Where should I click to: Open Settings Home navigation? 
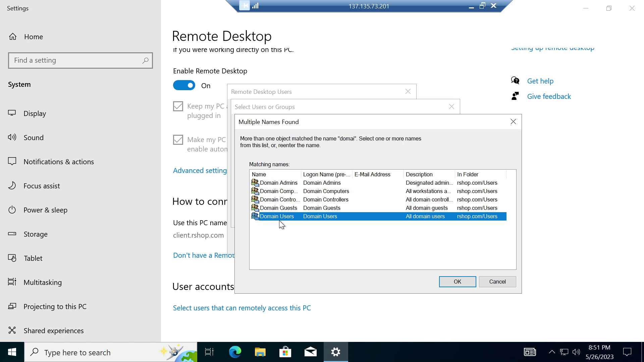coord(33,36)
